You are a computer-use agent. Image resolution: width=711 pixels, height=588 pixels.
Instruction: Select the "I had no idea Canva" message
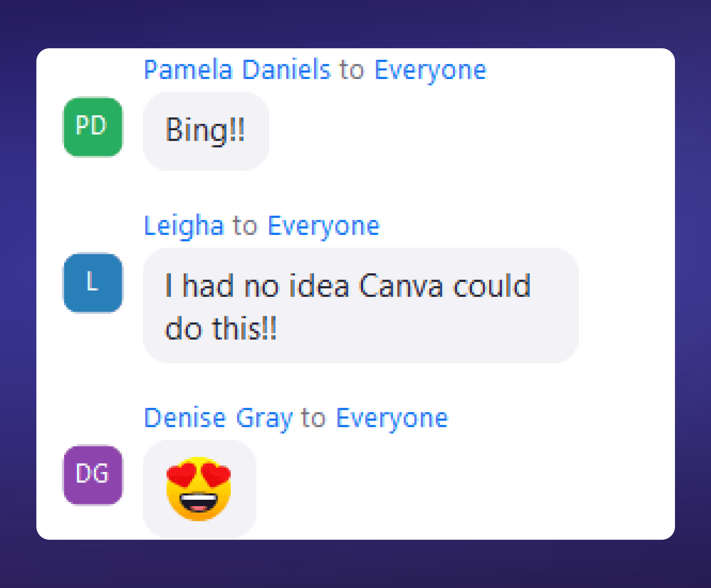(x=361, y=305)
